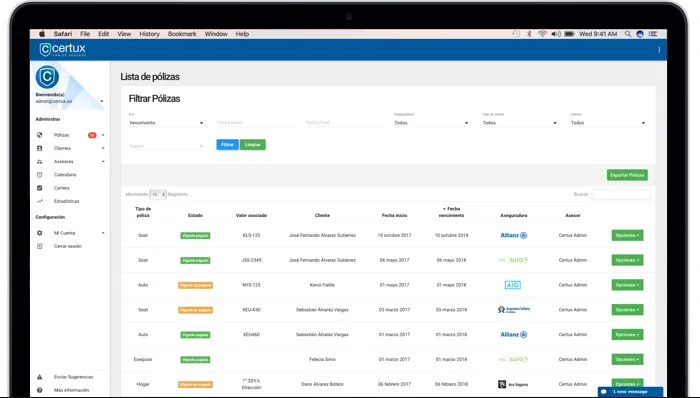Screen dimensions: 700x398
Task: Open Calendario in the sidebar
Action: pos(65,175)
